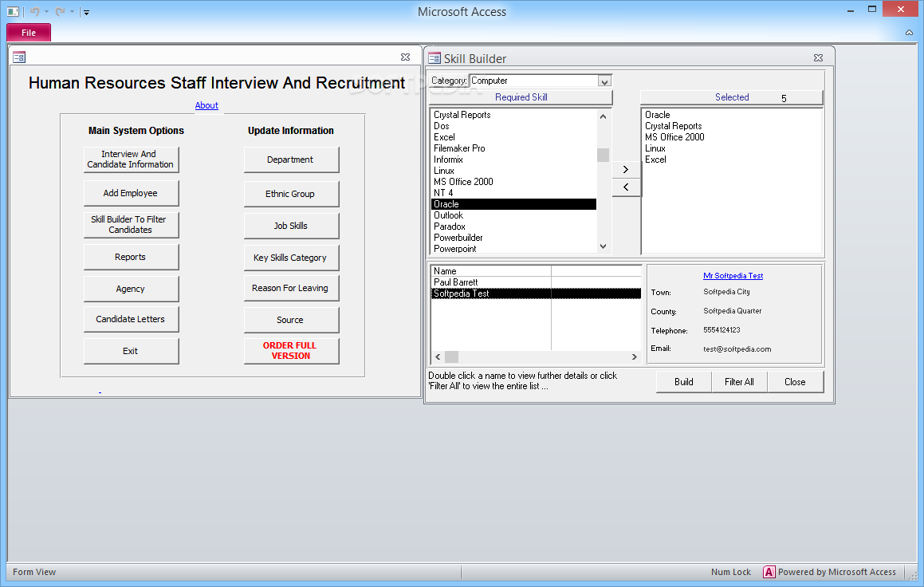The width and height of the screenshot is (924, 587).
Task: Open the About link
Action: (x=206, y=105)
